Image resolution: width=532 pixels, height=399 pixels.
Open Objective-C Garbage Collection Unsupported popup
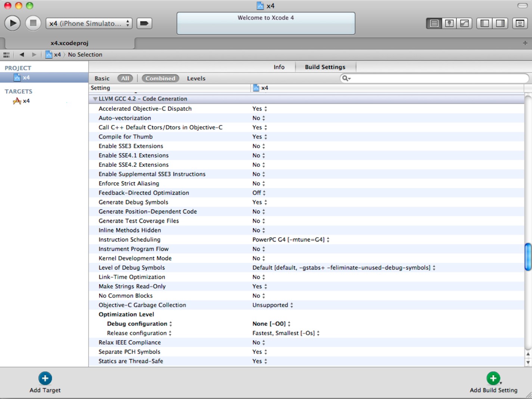point(273,305)
